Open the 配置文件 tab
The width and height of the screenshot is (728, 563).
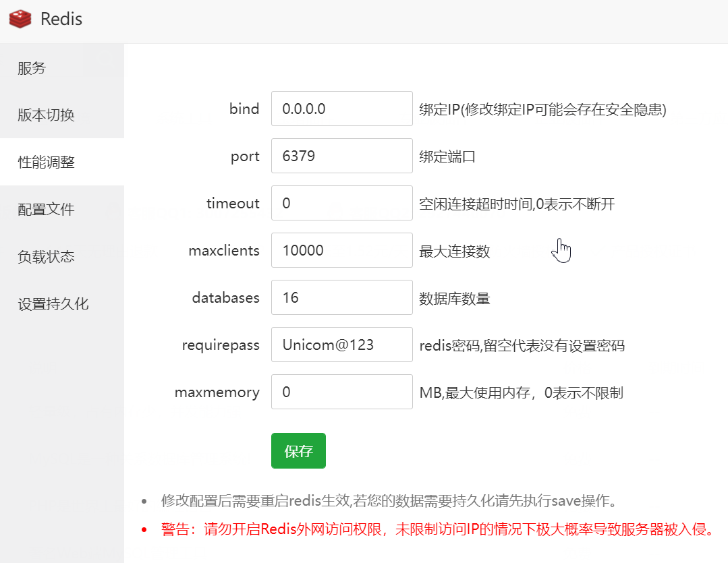point(62,209)
